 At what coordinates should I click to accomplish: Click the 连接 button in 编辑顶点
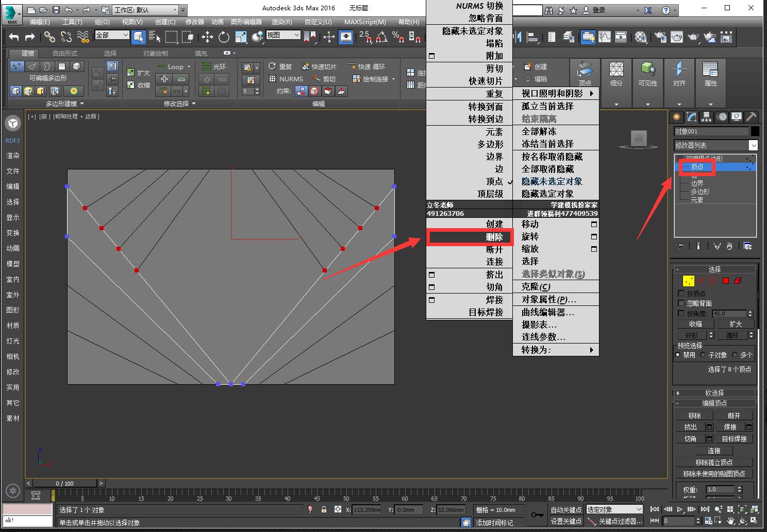[x=714, y=451]
